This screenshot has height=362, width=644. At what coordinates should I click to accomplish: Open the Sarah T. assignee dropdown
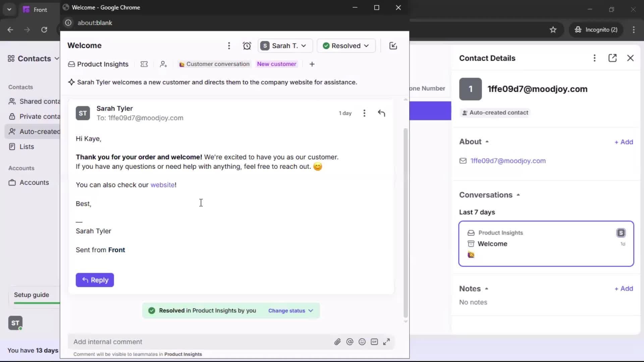pos(285,46)
